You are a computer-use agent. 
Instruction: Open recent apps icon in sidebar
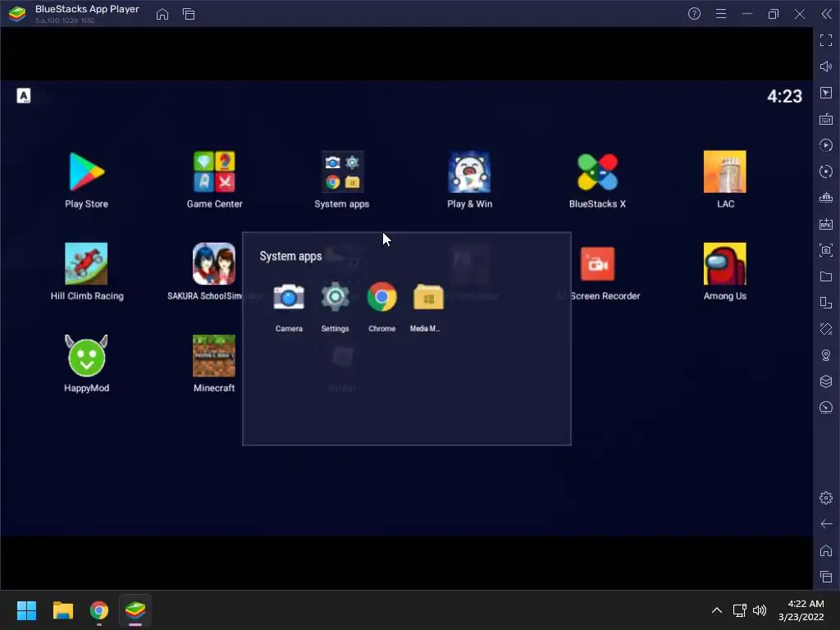(x=826, y=577)
